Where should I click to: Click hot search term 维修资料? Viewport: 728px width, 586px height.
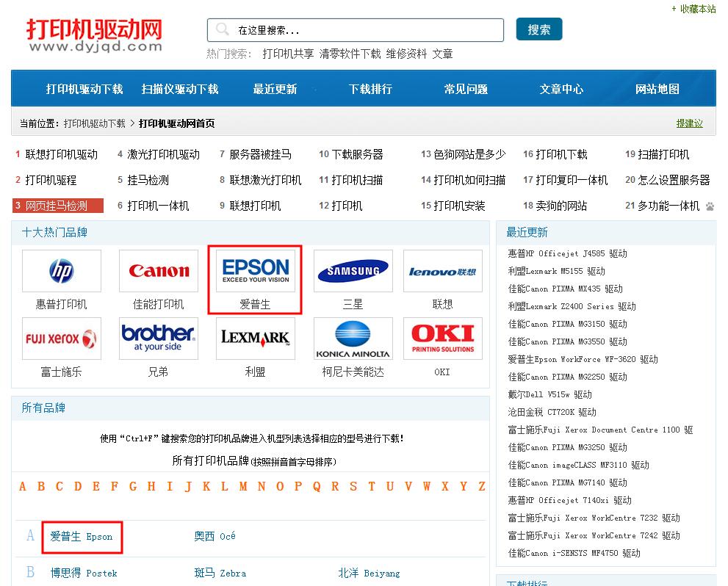point(406,54)
